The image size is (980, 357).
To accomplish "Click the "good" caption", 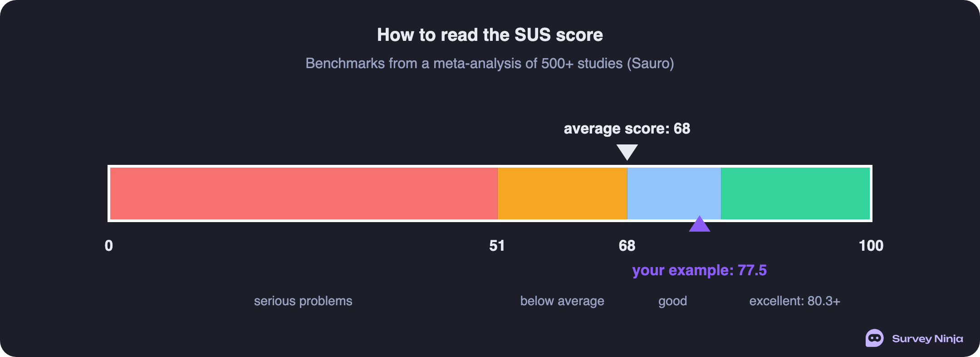I will 673,301.
